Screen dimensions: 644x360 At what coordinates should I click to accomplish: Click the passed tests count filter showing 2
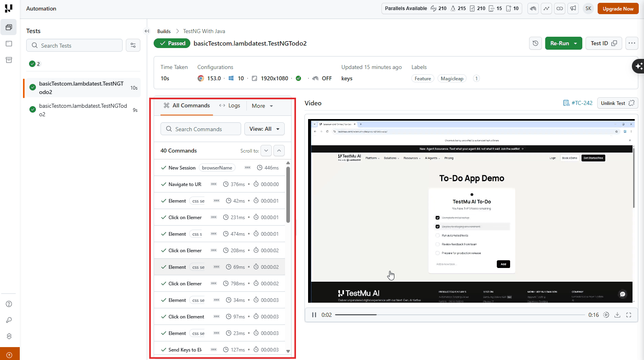[35, 64]
